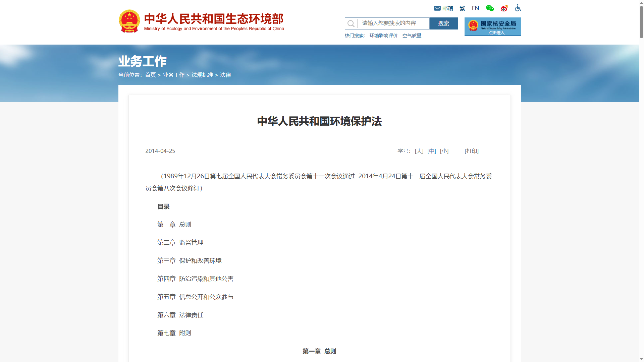The image size is (644, 362).
Task: Open the 邮箱 (mailbox) email icon
Action: [x=438, y=8]
